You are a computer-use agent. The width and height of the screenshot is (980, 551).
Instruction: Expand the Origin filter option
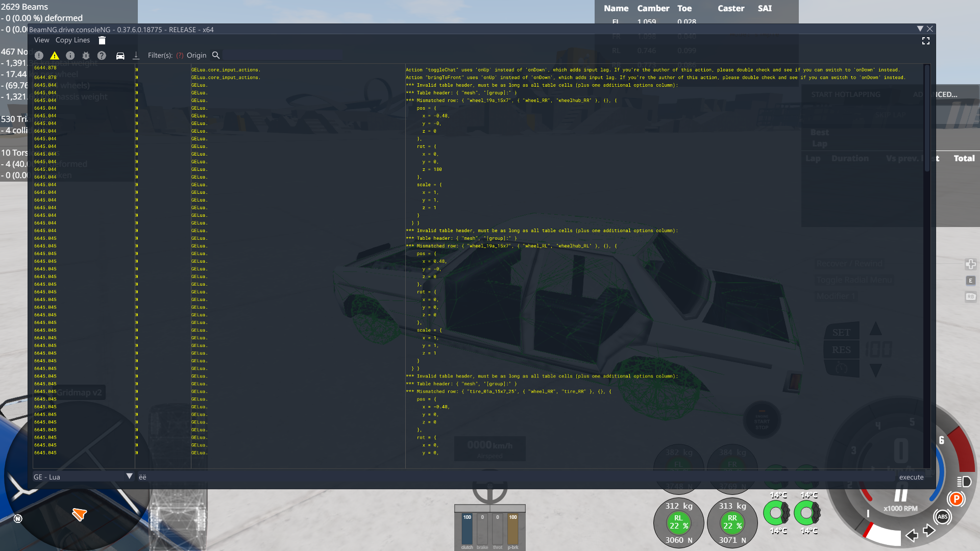point(197,56)
